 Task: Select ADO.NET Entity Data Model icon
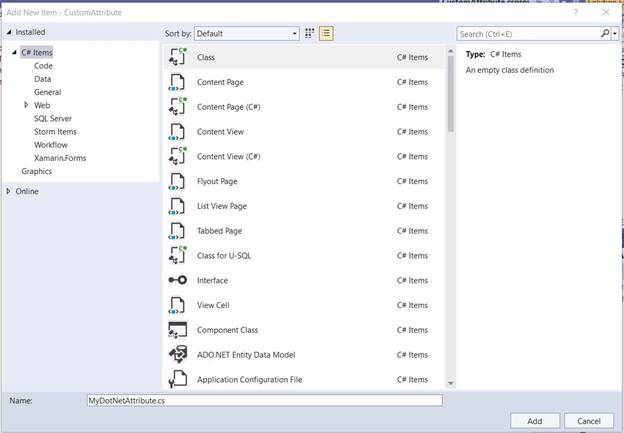tap(177, 355)
